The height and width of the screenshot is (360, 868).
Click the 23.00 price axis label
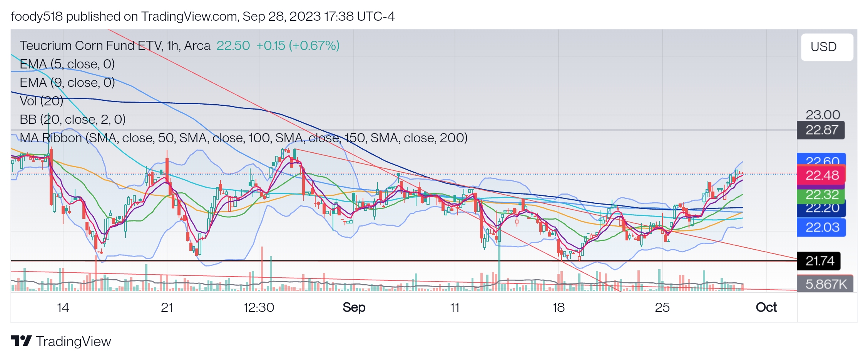tap(823, 115)
